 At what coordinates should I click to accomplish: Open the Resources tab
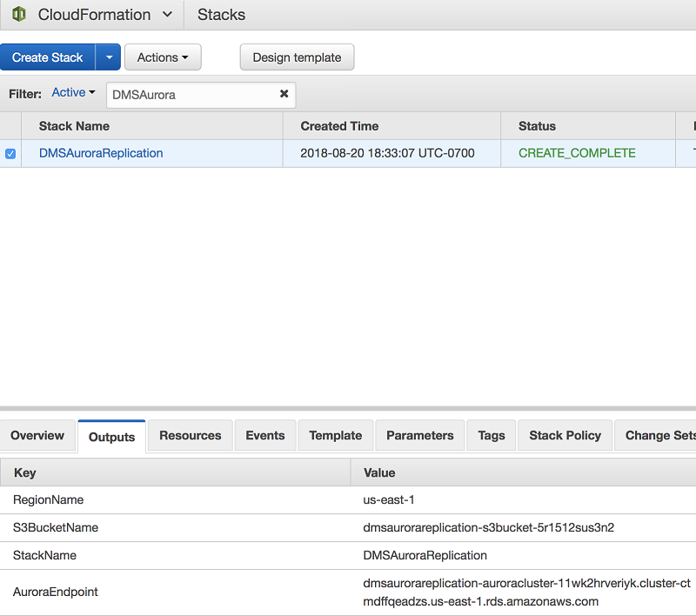point(190,435)
